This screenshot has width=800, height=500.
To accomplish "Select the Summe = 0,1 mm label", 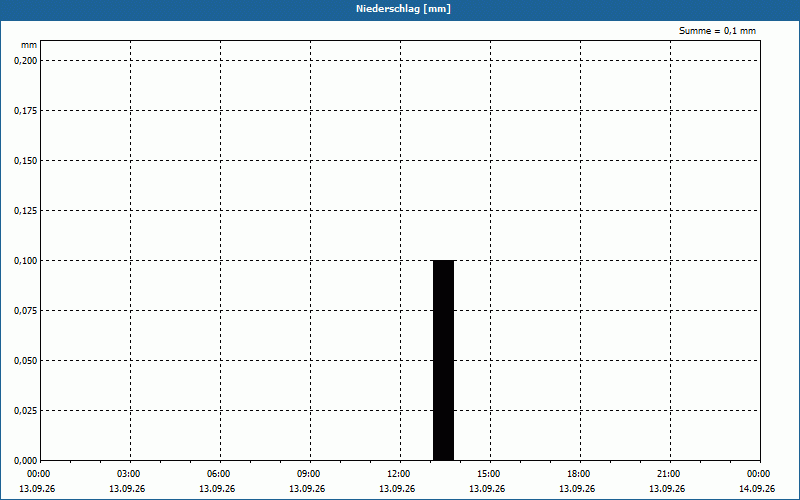I will coord(717,31).
